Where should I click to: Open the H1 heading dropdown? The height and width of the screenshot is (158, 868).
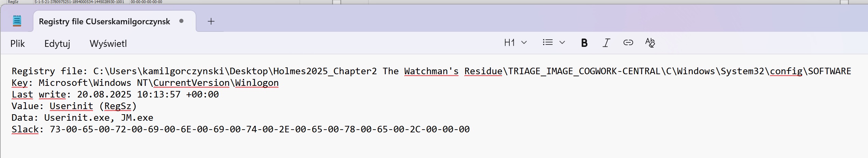point(515,42)
